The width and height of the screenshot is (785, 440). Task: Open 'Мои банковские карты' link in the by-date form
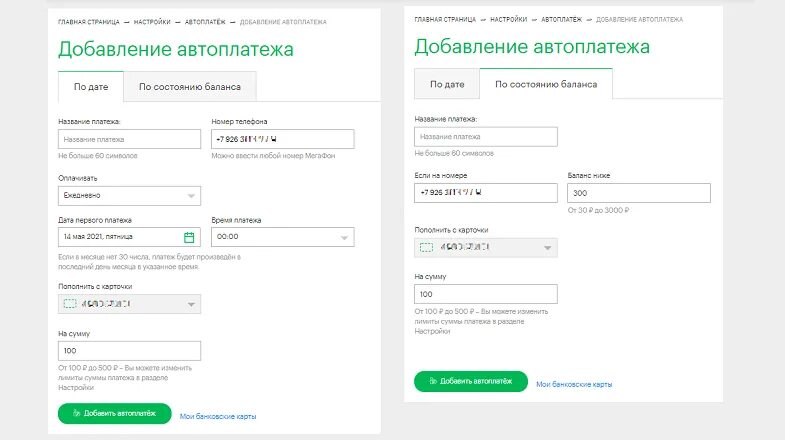(x=218, y=416)
